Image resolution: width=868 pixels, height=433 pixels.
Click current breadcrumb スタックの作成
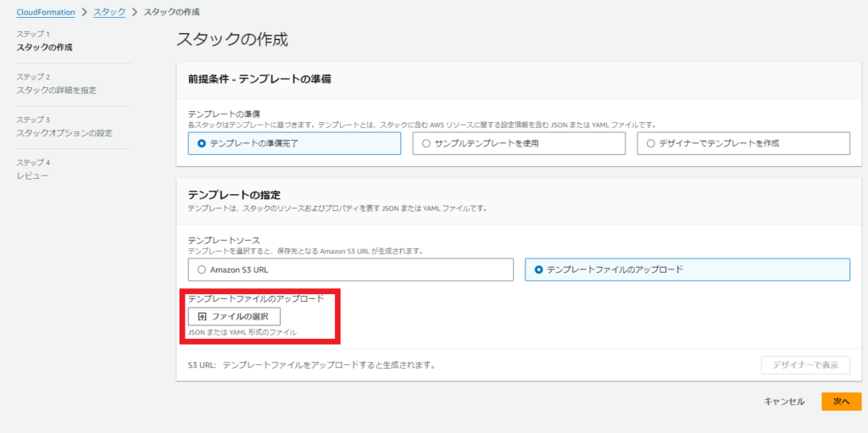(171, 12)
